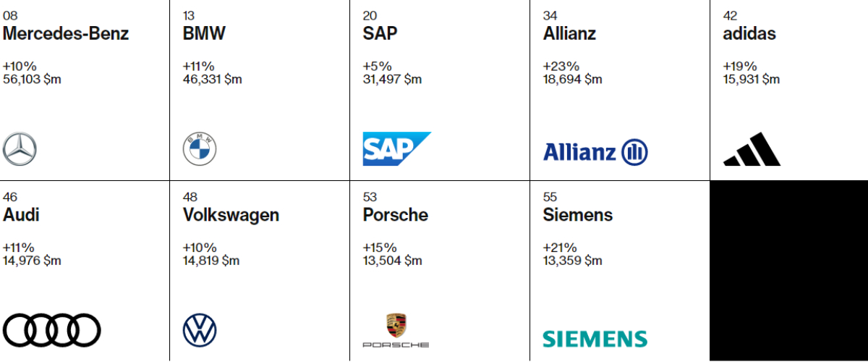Select the teal Siemens logo

(595, 338)
